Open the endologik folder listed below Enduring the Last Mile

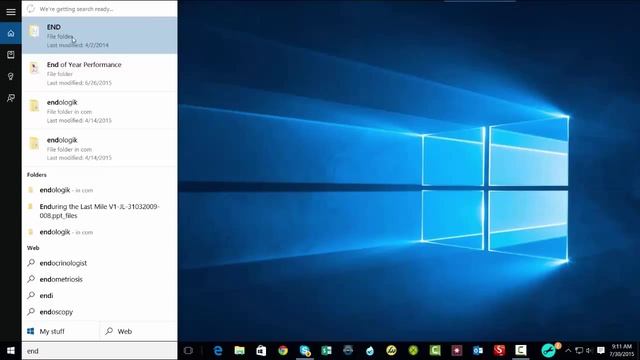tap(100, 232)
